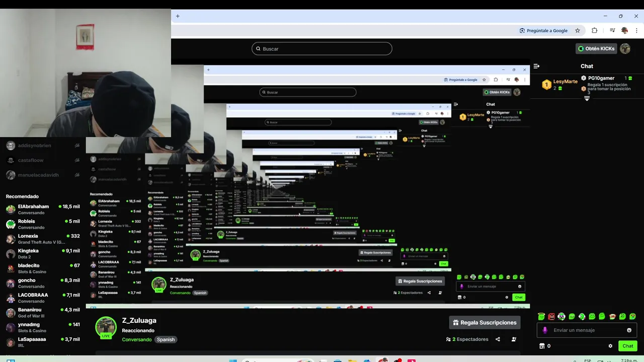View the 2 Espectadores viewer count
This screenshot has height=362, width=644.
[x=467, y=339]
